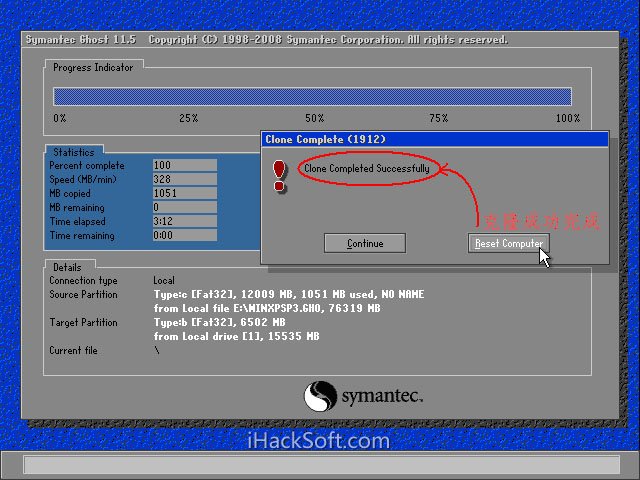
Task: Click the Clone Complete (1912) title bar
Action: pos(434,139)
